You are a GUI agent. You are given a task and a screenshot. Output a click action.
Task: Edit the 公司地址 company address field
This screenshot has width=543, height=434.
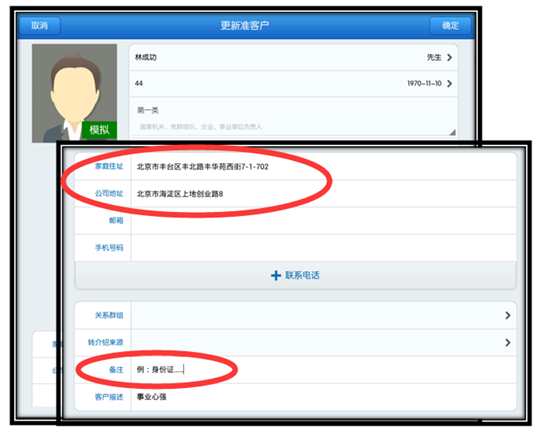point(323,194)
